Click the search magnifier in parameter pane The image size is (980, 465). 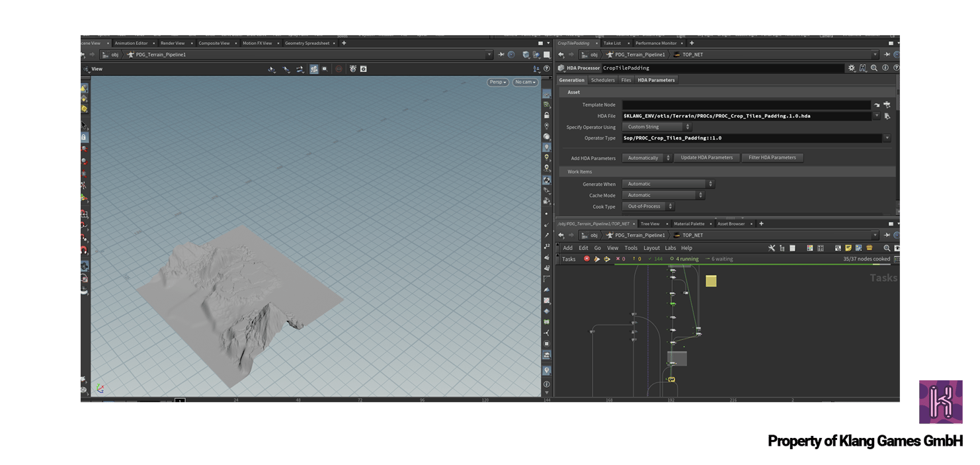click(874, 67)
